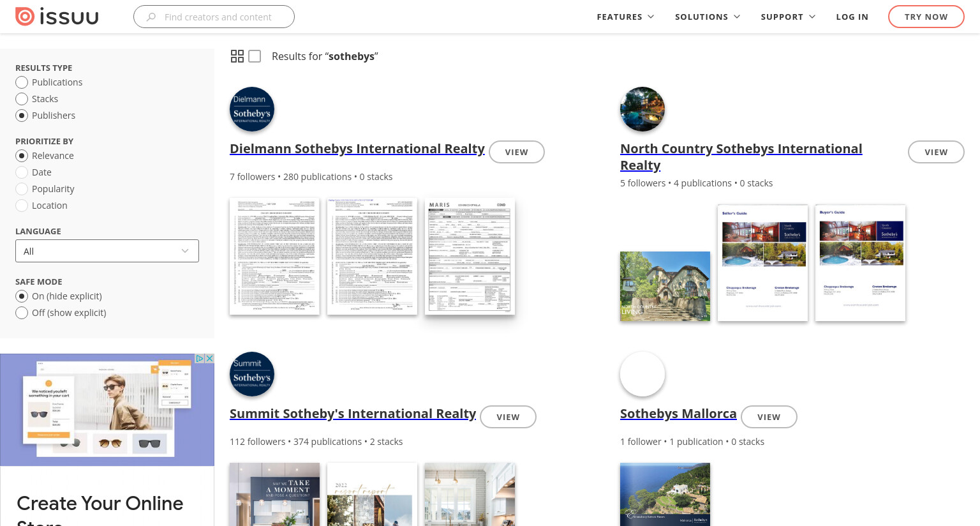Open Summit kitchen interior publication thumbnail
The image size is (980, 526).
(x=470, y=495)
